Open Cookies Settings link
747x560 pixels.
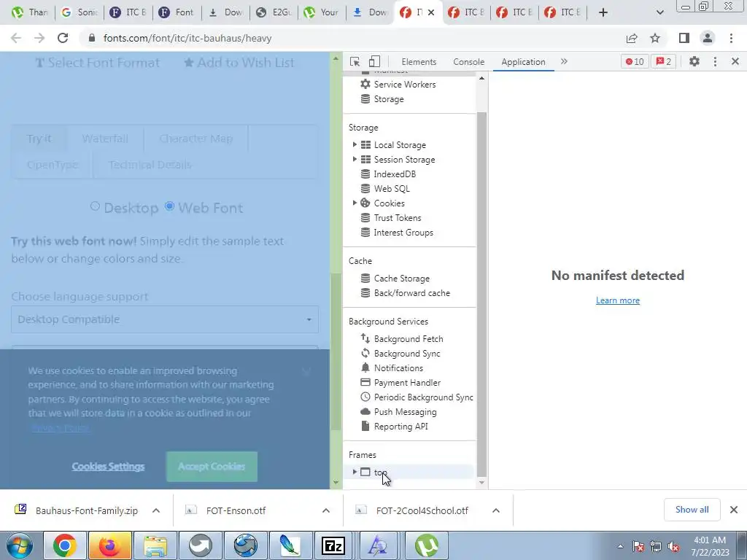tap(108, 467)
